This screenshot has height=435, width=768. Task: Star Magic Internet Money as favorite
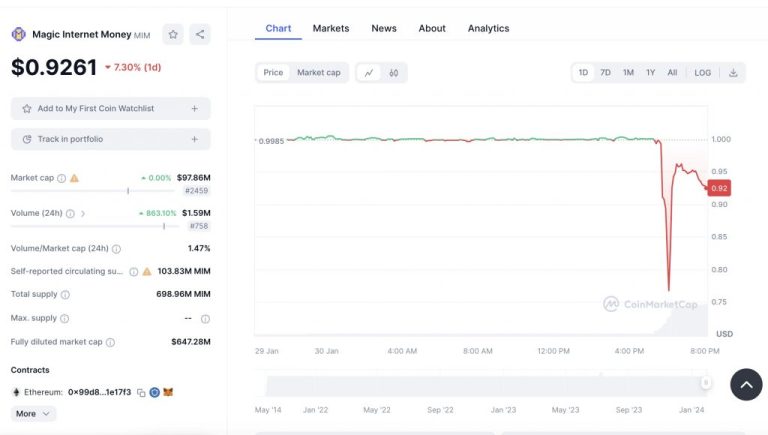click(173, 34)
